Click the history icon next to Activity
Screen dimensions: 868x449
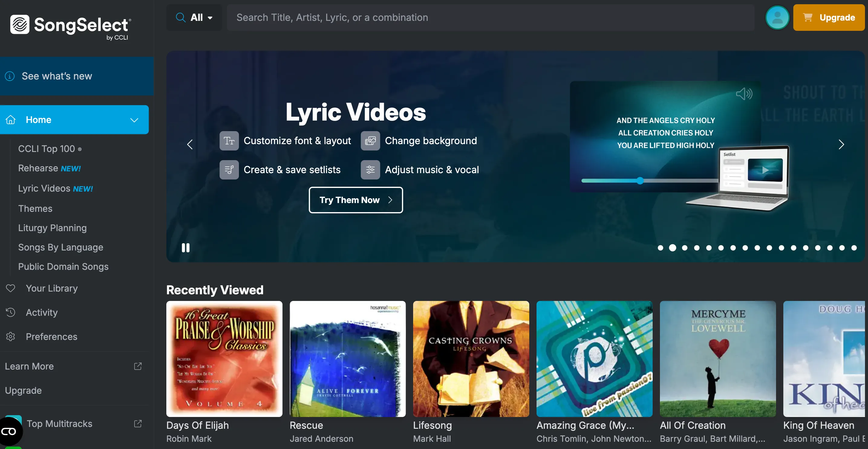point(11,312)
